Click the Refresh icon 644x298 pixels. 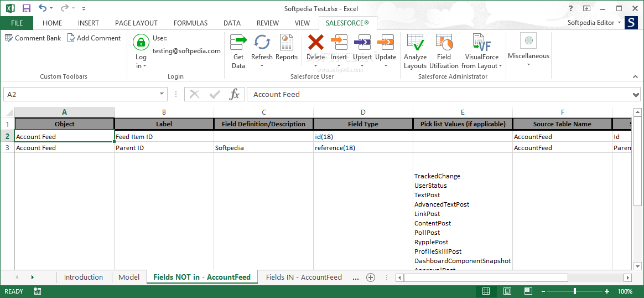click(x=262, y=42)
